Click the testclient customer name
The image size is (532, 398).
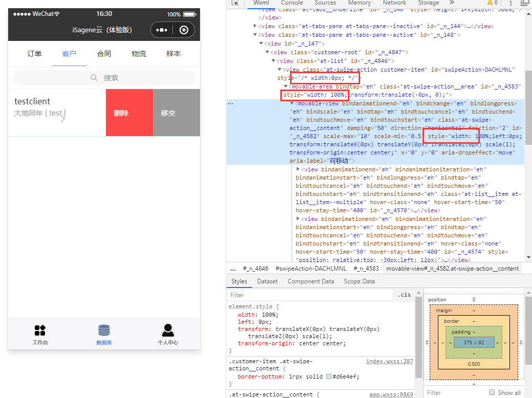tap(32, 101)
